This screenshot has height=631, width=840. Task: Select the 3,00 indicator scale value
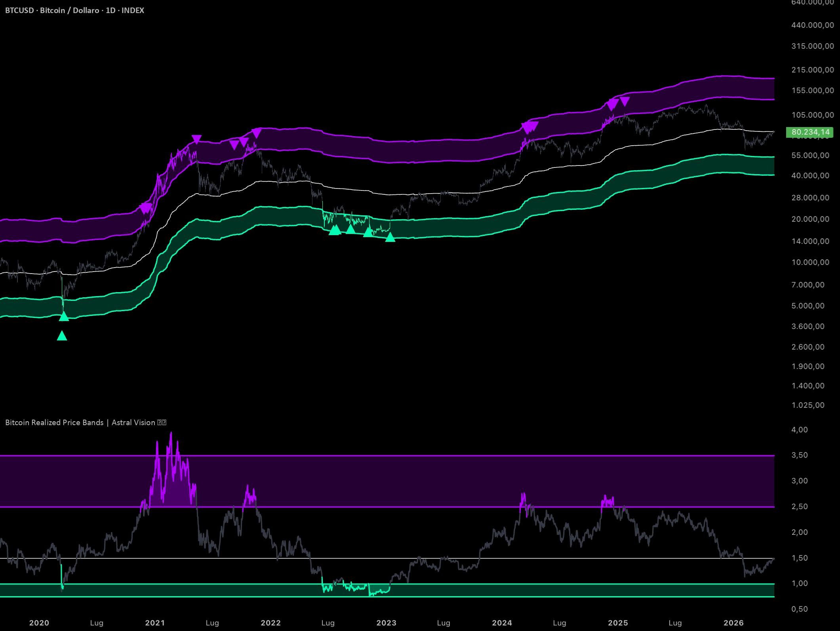tap(800, 481)
